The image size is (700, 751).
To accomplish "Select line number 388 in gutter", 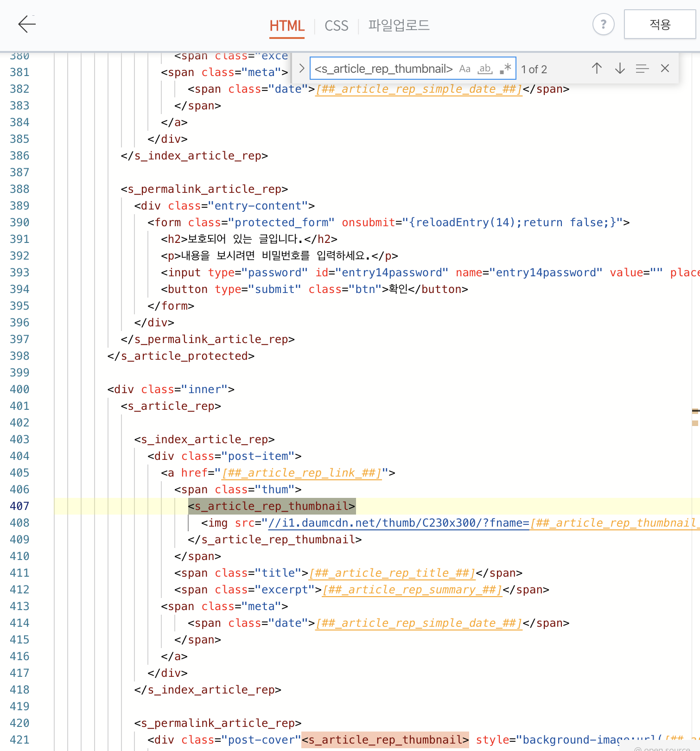I will pos(19,189).
